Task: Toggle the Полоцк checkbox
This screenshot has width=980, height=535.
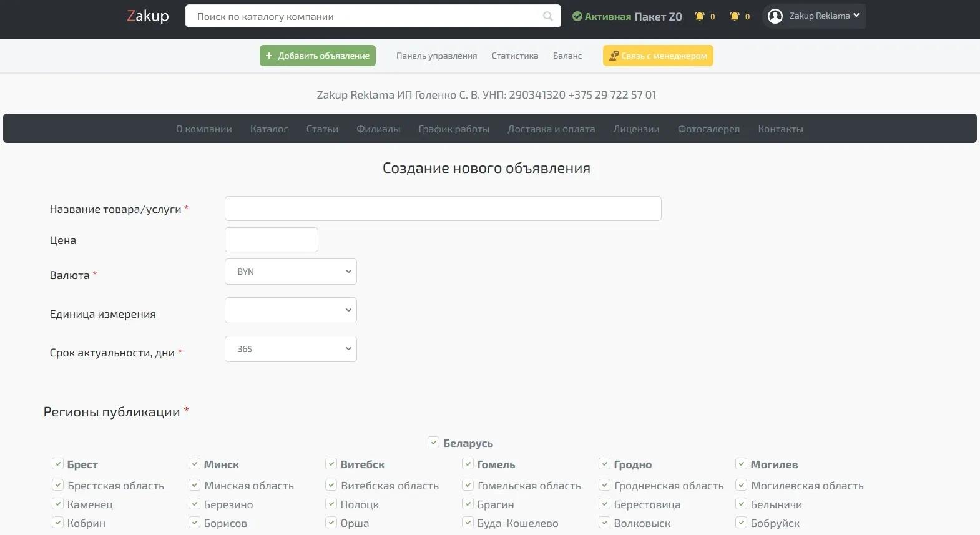Action: coord(331,504)
